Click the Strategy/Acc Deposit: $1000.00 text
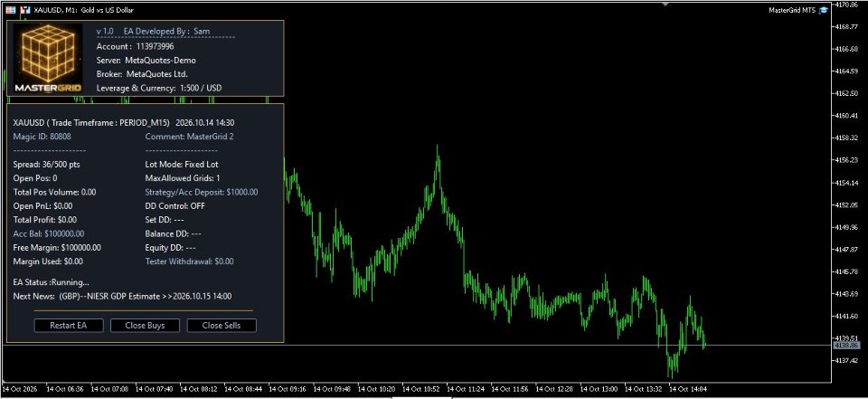 click(202, 192)
